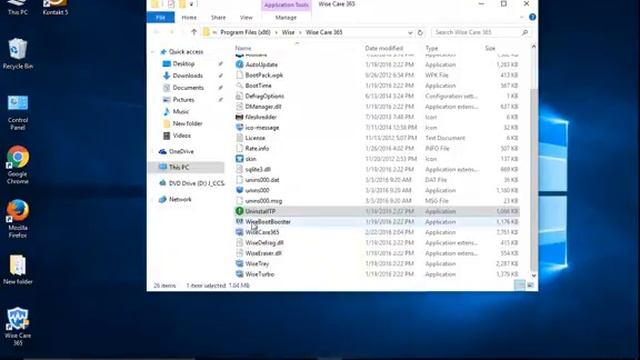Click the scrollbar down arrow

533,276
